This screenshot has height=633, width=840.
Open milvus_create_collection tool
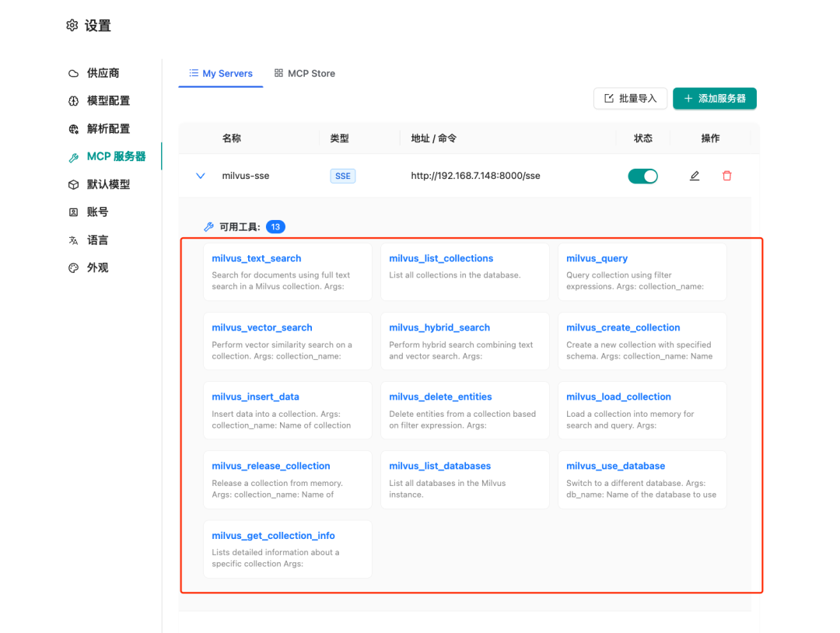642,341
